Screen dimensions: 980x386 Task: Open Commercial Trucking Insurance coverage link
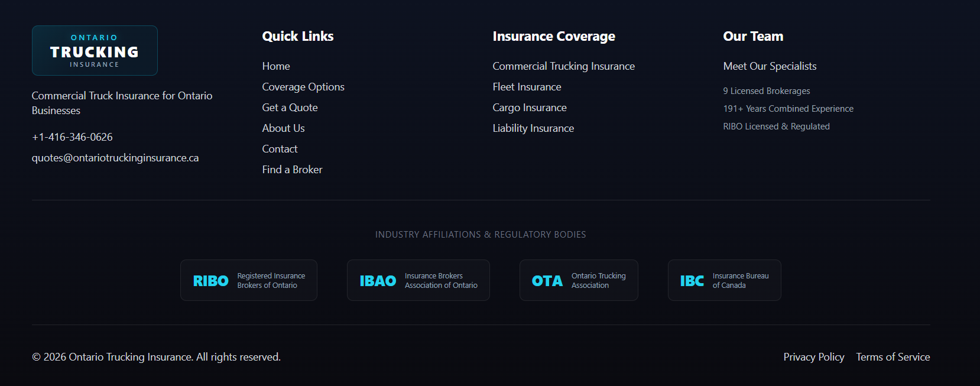[x=563, y=66]
